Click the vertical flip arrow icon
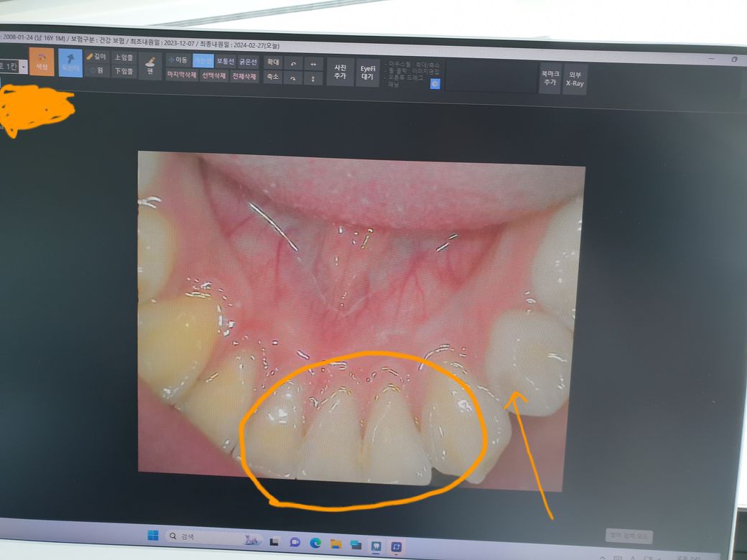The height and width of the screenshot is (560, 747). click(313, 78)
